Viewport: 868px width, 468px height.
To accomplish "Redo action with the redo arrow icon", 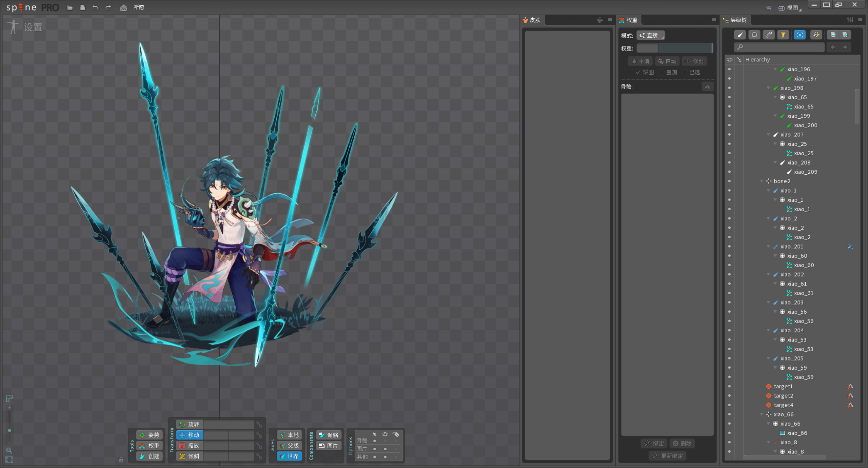I will 108,7.
